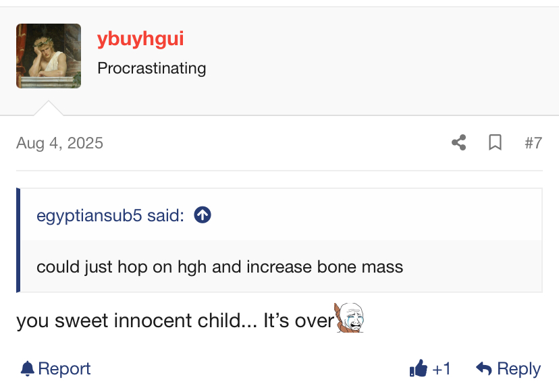Click the thumbs-up like icon
The height and width of the screenshot is (392, 559).
419,368
